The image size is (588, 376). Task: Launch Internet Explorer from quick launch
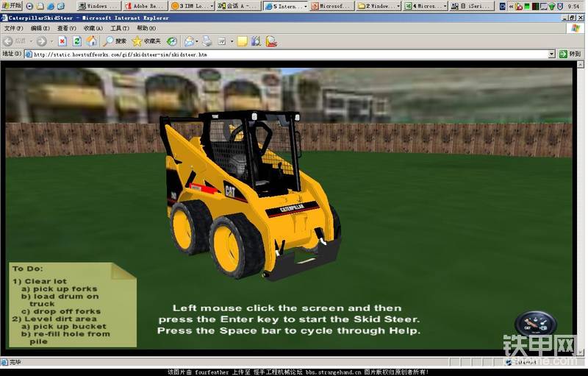point(50,6)
